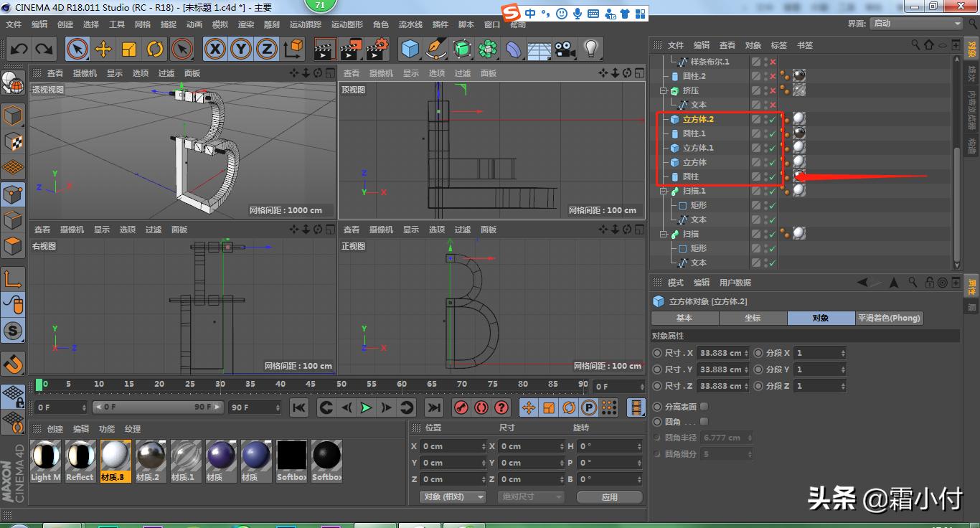Click the camera icon in the toolbar
The image size is (980, 528).
[564, 49]
